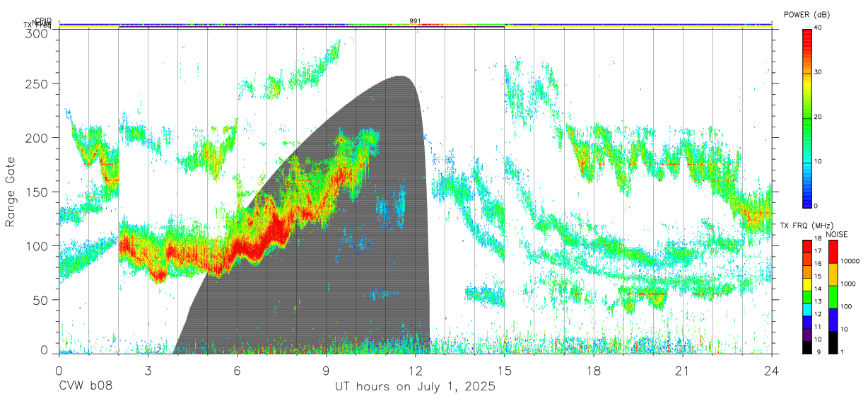Click the 20 dB label on power scale
Screen dimensions: 868x401
click(819, 117)
